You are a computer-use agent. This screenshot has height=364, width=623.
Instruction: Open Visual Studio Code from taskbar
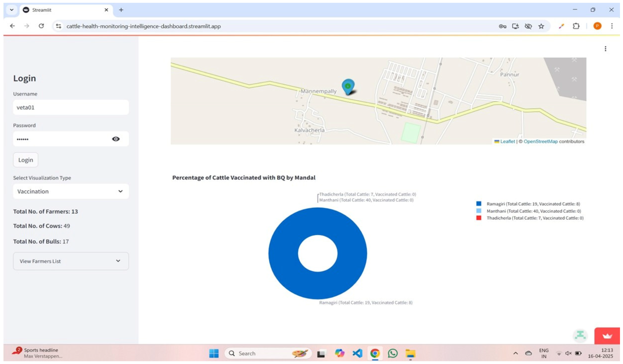[357, 353]
